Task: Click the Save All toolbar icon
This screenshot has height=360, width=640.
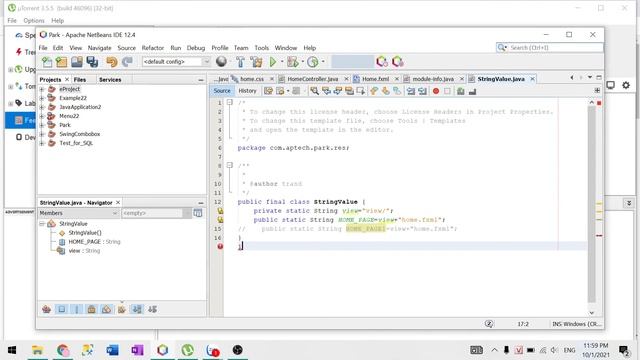Action: click(x=92, y=62)
